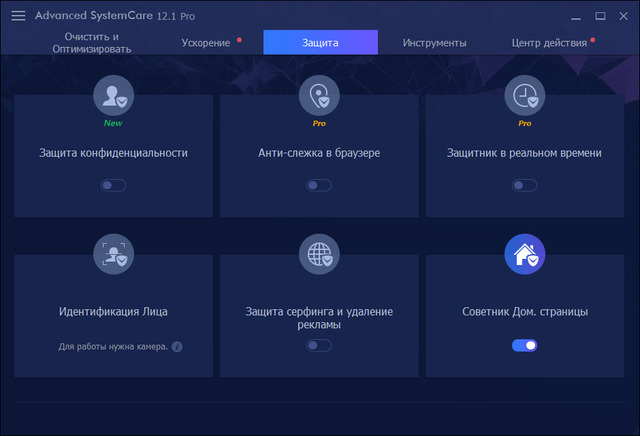Image resolution: width=640 pixels, height=436 pixels.
Task: Click the FaceID face scan icon
Action: 113,254
